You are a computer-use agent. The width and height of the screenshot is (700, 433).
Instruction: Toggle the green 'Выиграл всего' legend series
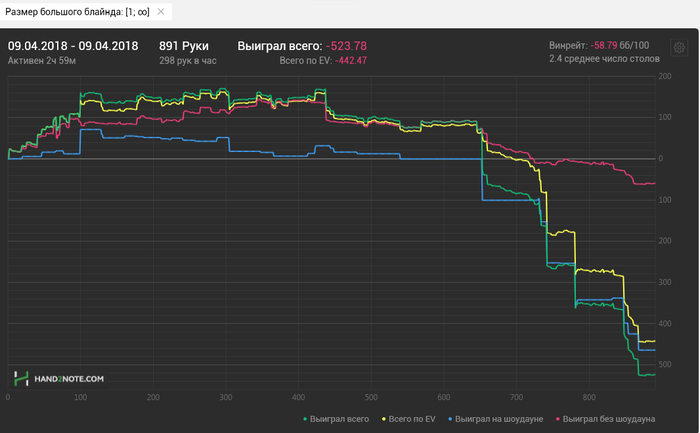(336, 419)
